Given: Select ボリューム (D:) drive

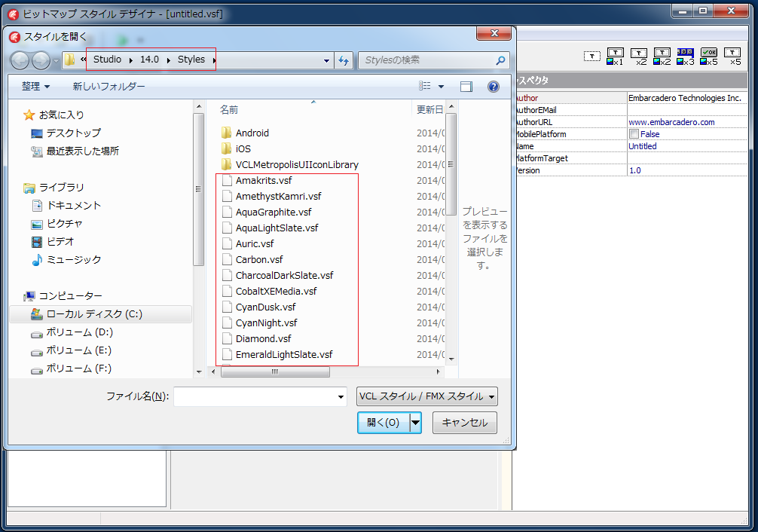Looking at the screenshot, I should [x=79, y=332].
